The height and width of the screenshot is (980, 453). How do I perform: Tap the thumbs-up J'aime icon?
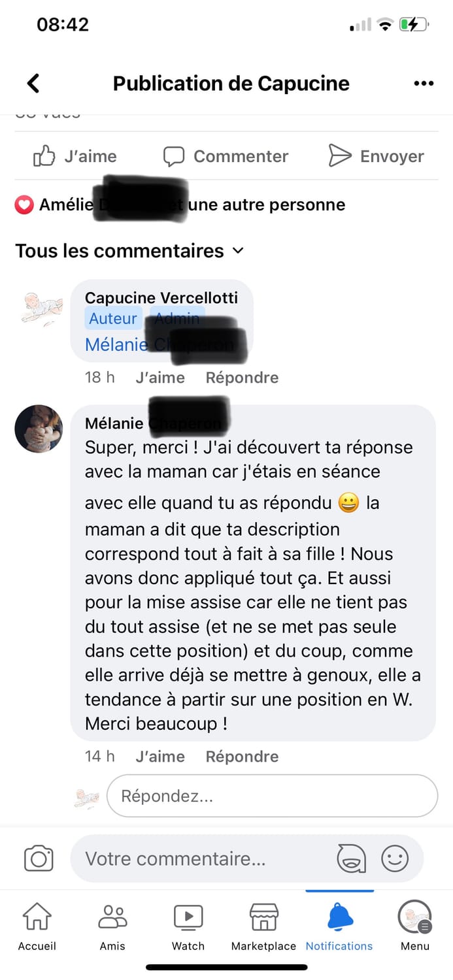44,156
